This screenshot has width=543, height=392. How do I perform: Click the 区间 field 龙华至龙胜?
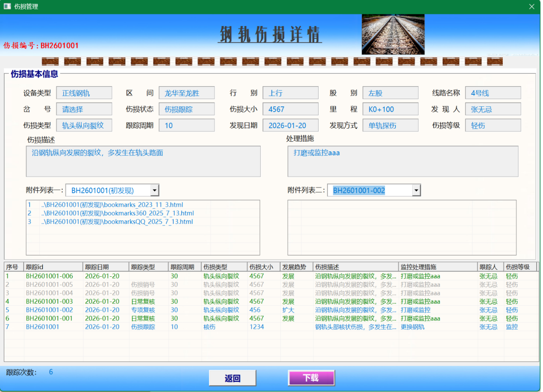pos(187,93)
